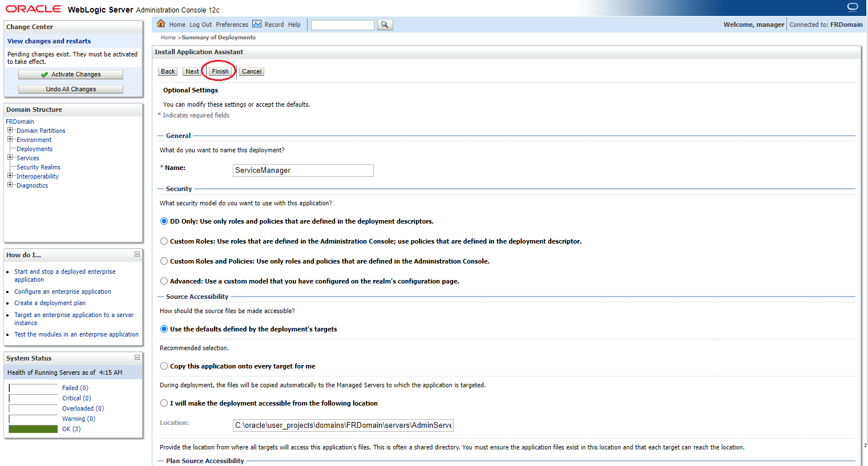Select Copy this application onto every target

[x=164, y=366]
